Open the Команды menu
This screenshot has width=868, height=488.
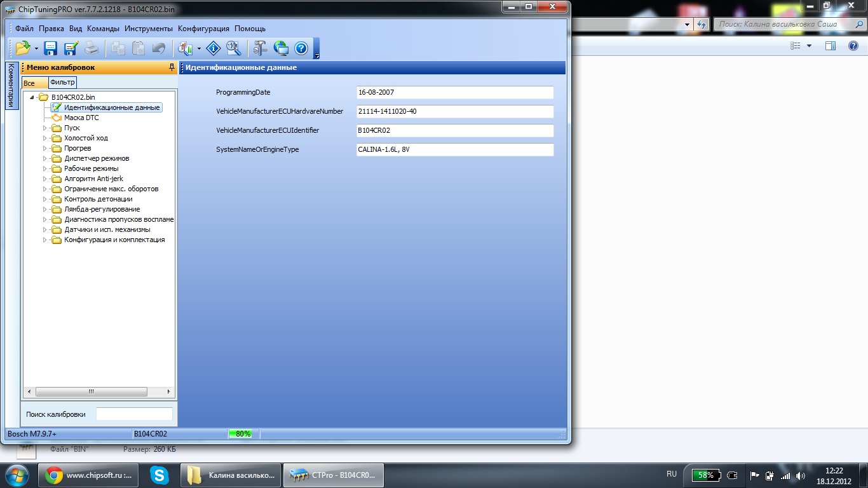pos(103,29)
